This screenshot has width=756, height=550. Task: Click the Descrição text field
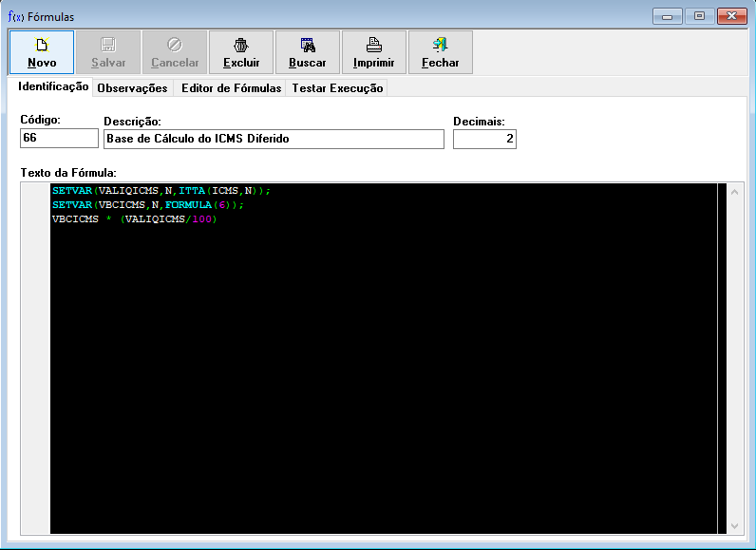pyautogui.click(x=274, y=139)
